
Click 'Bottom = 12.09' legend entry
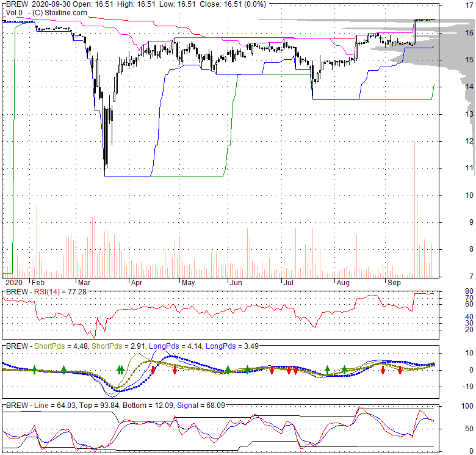148,406
